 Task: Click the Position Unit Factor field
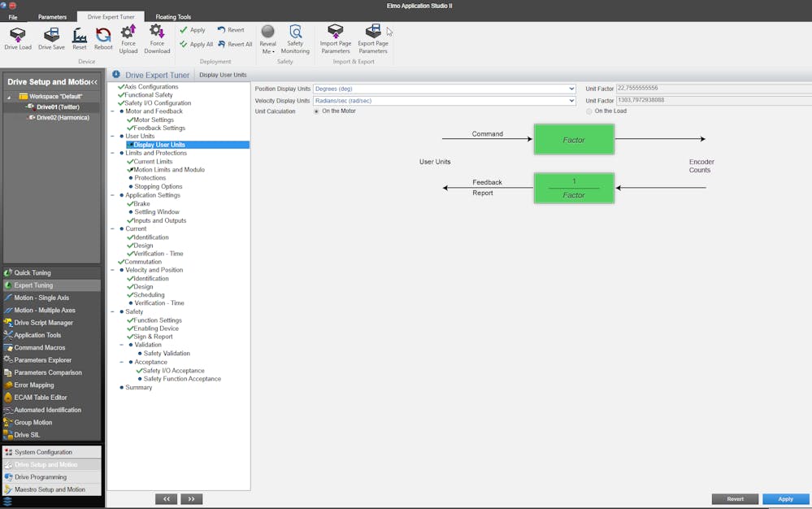[x=714, y=89]
